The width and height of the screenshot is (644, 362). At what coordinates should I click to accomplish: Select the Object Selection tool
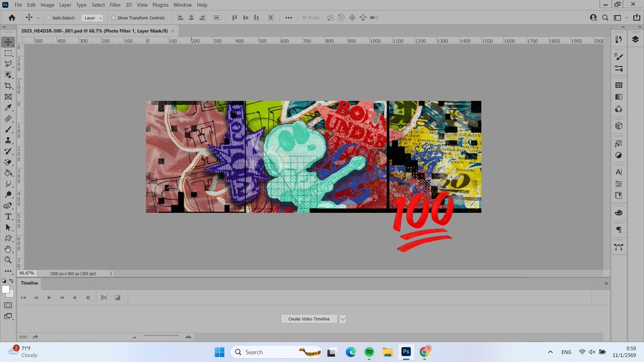(x=8, y=75)
